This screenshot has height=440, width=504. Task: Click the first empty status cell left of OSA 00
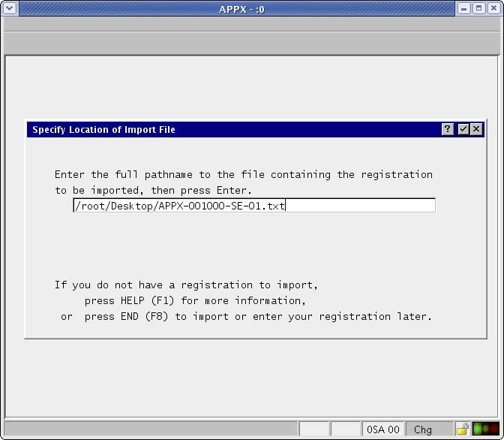[x=313, y=429]
